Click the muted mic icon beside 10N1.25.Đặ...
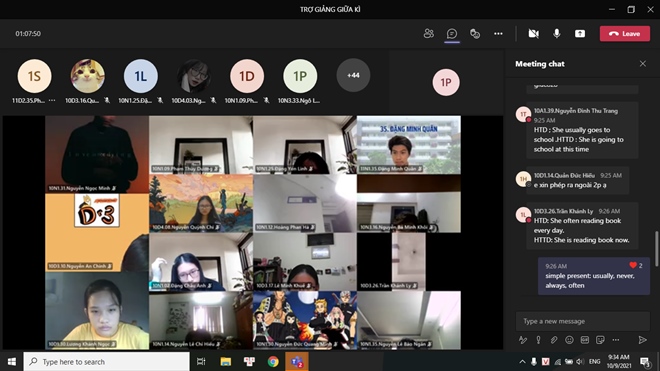This screenshot has width=660, height=371. [160, 100]
